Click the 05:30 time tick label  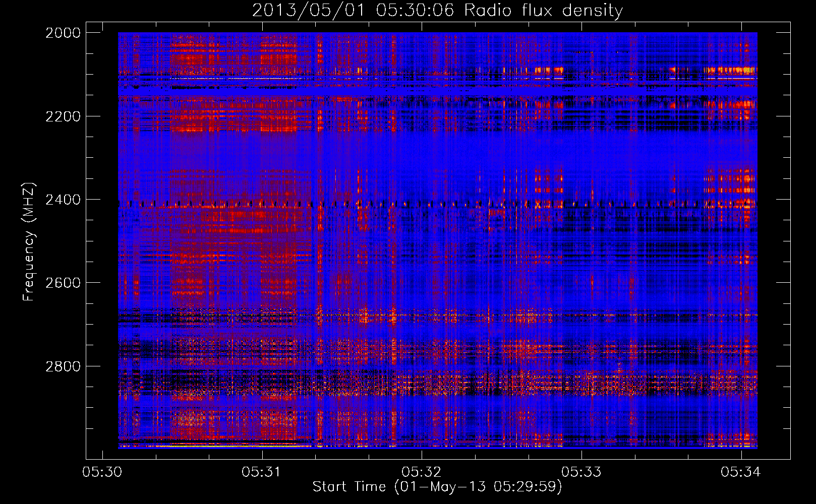coord(102,472)
